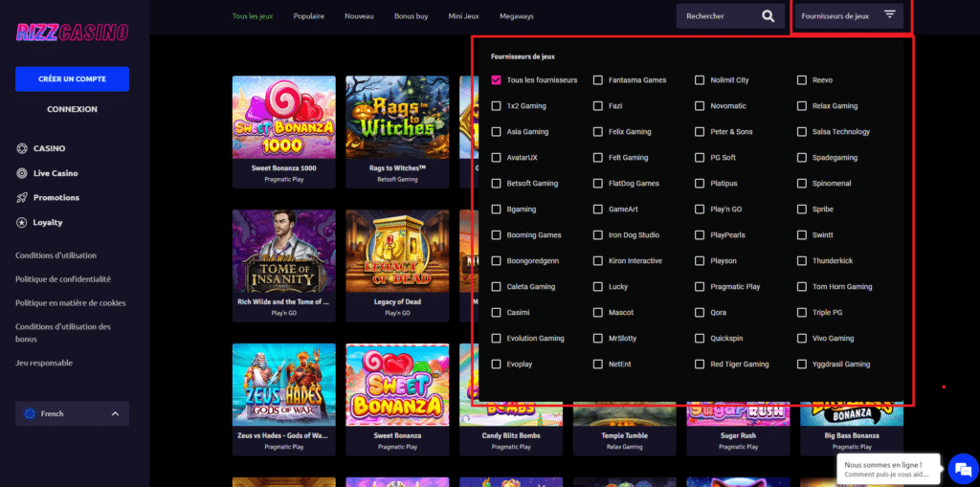
Task: Enable the PG Soft filter
Action: (700, 158)
